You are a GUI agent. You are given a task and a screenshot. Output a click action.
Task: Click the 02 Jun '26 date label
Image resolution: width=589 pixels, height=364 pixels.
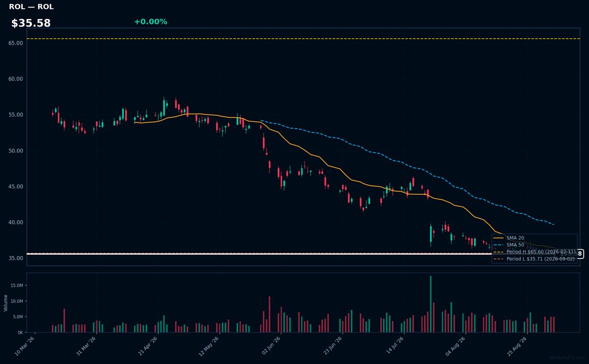(270, 346)
